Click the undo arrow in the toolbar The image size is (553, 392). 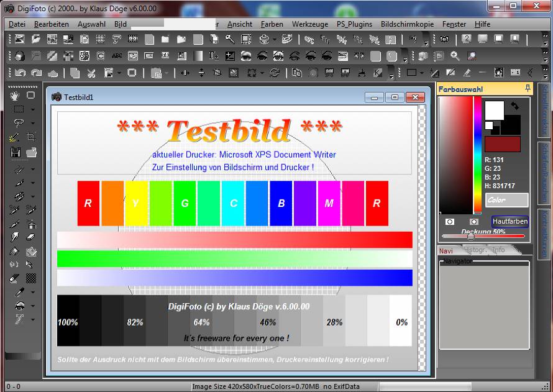click(x=20, y=73)
